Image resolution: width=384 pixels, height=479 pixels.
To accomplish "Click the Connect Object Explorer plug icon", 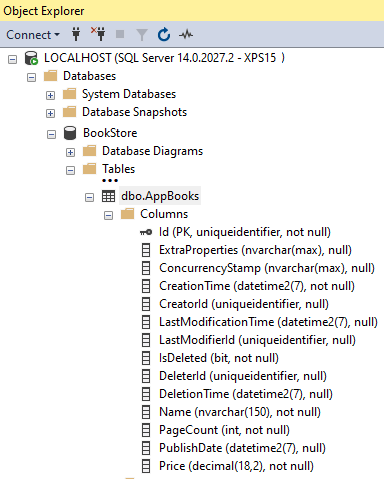I will pyautogui.click(x=76, y=34).
